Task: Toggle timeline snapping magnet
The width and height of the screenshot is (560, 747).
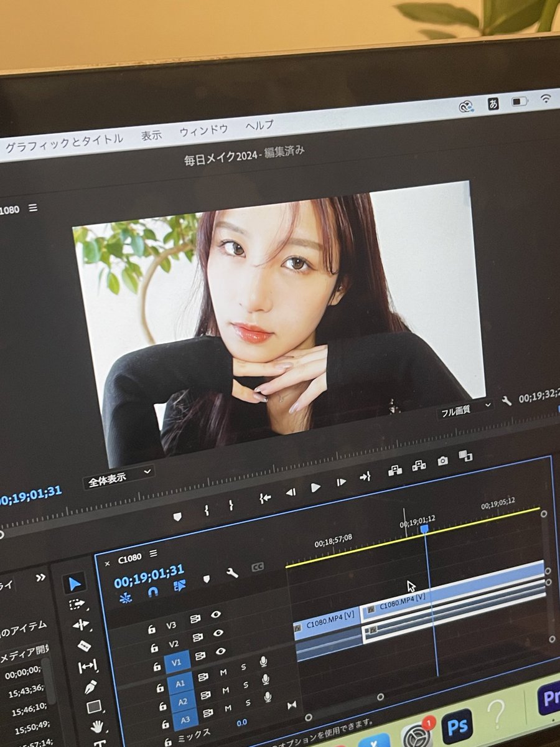Action: click(152, 591)
